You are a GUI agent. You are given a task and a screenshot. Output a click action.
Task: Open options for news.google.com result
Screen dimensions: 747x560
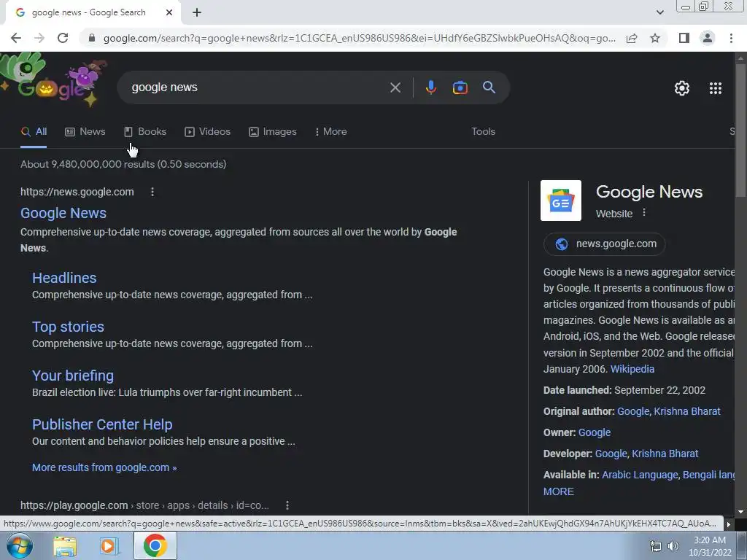[x=152, y=192]
